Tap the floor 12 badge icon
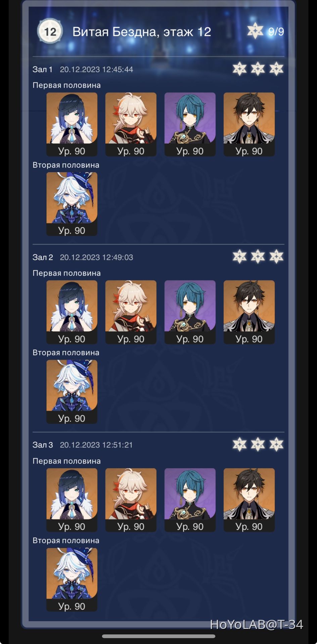The image size is (317, 644). [50, 32]
